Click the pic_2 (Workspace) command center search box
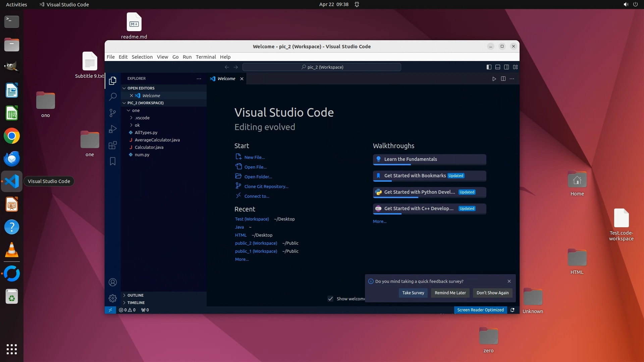 point(322,67)
